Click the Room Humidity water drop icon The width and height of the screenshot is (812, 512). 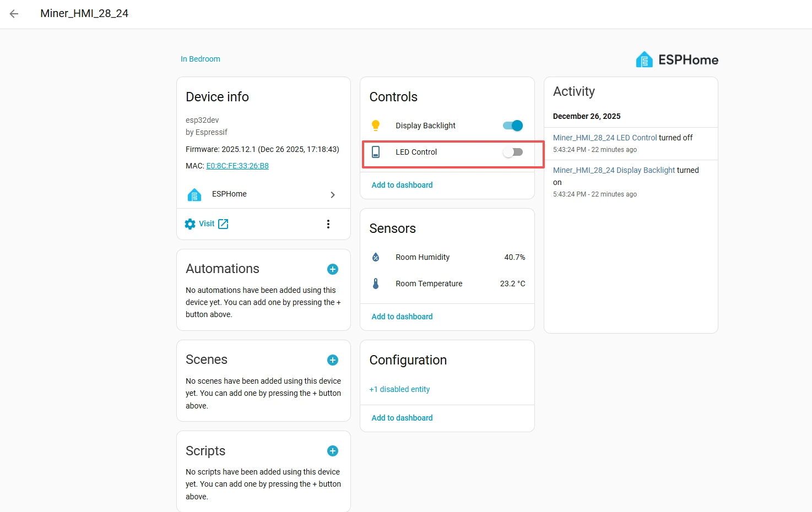pyautogui.click(x=376, y=257)
